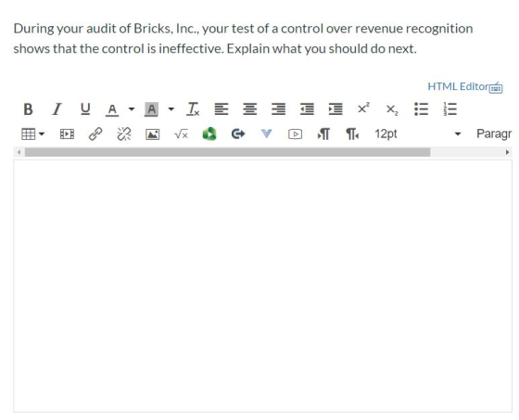Click the green Office 365 plugin icon
The image size is (519, 420).
click(209, 134)
